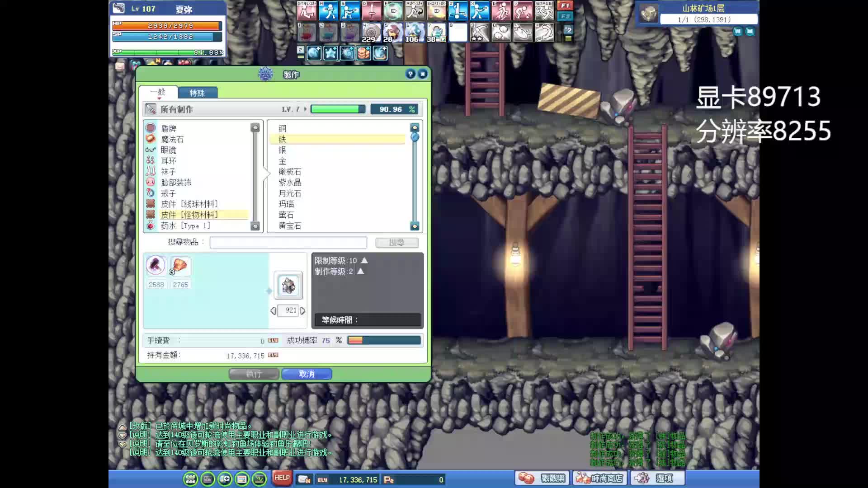868x488 pixels.
Task: Decrease craft quantity with left arrow
Action: pos(273,311)
